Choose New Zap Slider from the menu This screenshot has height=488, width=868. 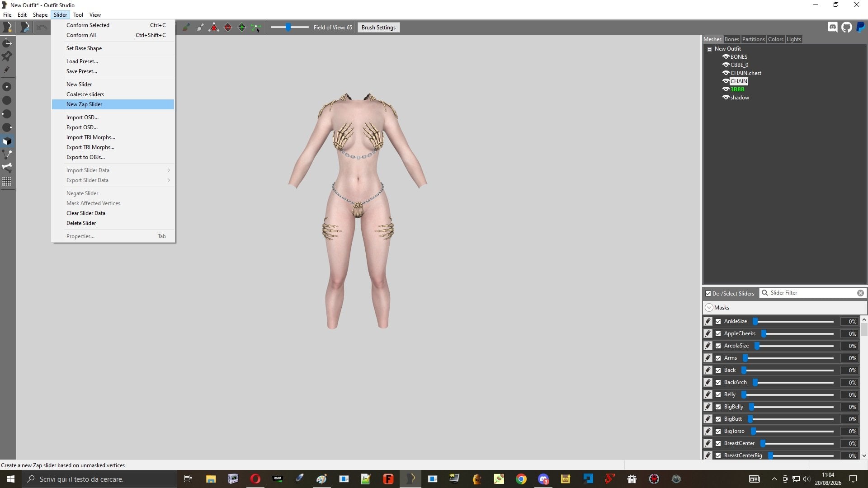pos(113,104)
